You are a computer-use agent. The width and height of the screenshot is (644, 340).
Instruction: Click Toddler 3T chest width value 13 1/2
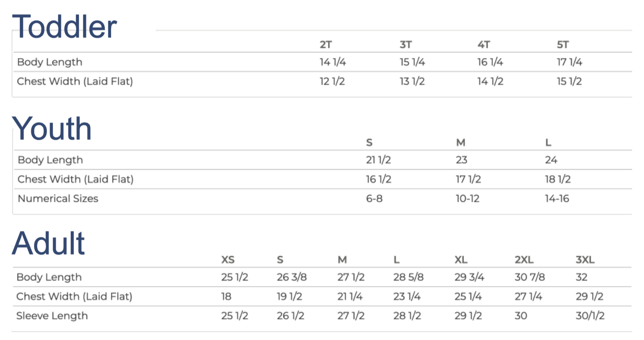point(412,81)
